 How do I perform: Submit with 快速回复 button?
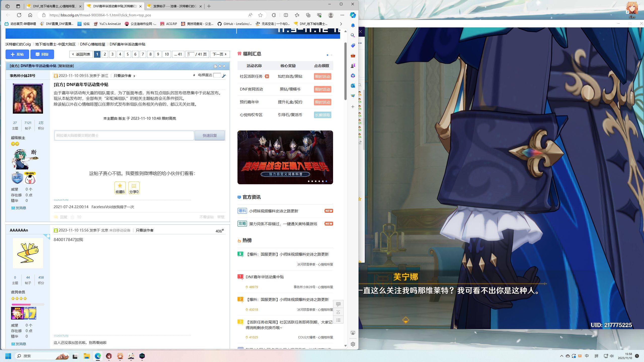point(210,135)
